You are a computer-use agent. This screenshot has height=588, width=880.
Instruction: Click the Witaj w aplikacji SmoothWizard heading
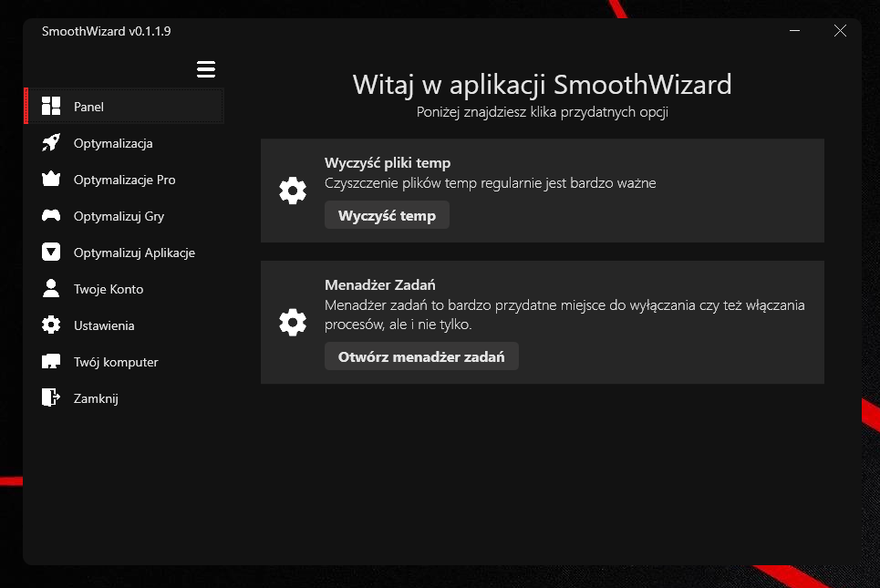point(543,85)
